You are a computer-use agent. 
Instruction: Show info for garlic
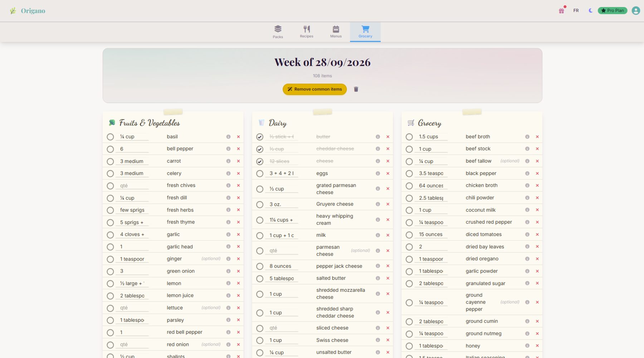pyautogui.click(x=228, y=234)
